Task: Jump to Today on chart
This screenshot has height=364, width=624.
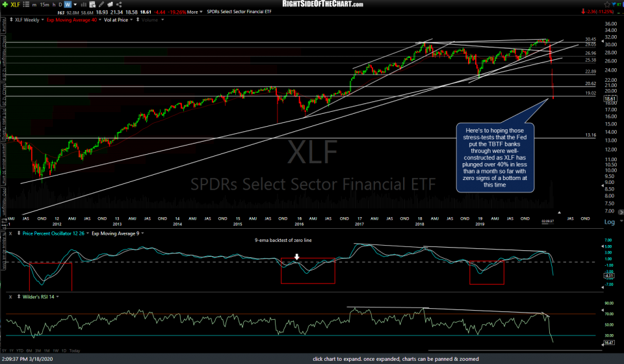Action: click(75, 350)
